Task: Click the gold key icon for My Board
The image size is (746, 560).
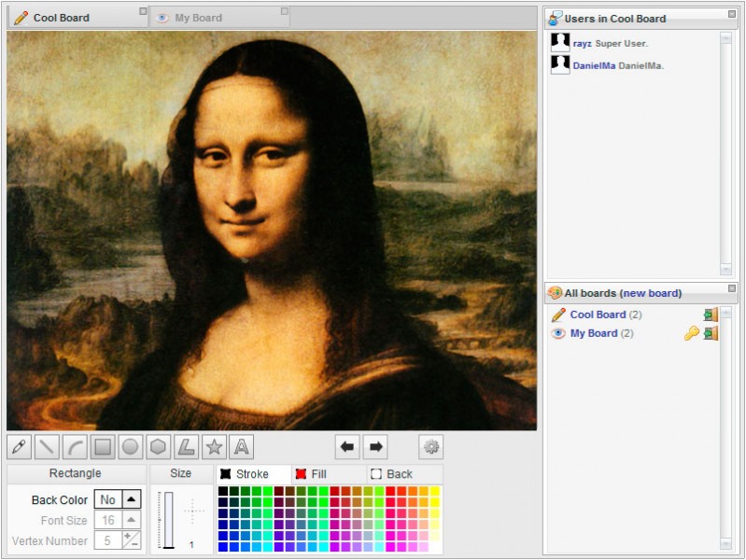Action: 692,333
